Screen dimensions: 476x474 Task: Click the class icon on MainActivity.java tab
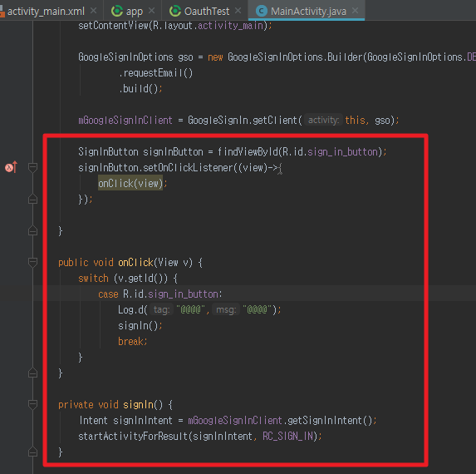261,12
